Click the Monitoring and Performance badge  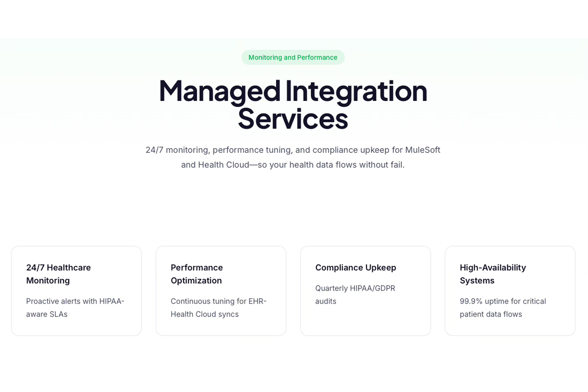(293, 57)
